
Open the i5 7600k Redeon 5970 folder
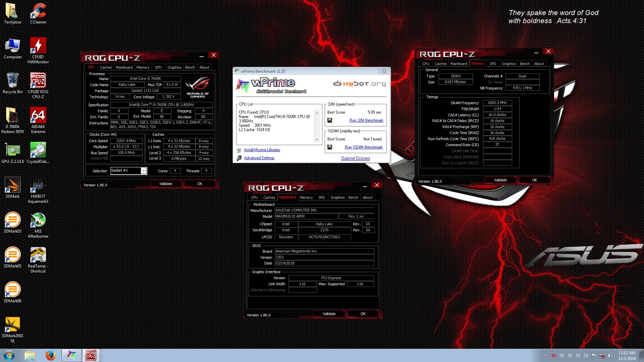[12, 120]
